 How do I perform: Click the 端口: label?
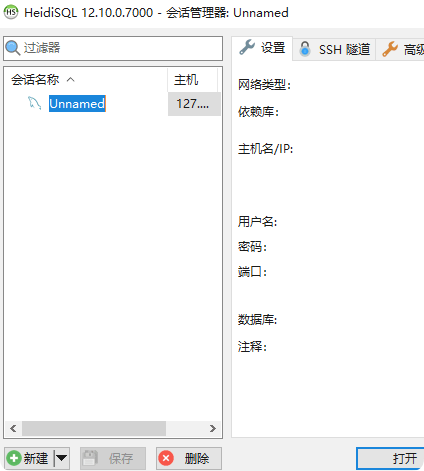click(252, 272)
